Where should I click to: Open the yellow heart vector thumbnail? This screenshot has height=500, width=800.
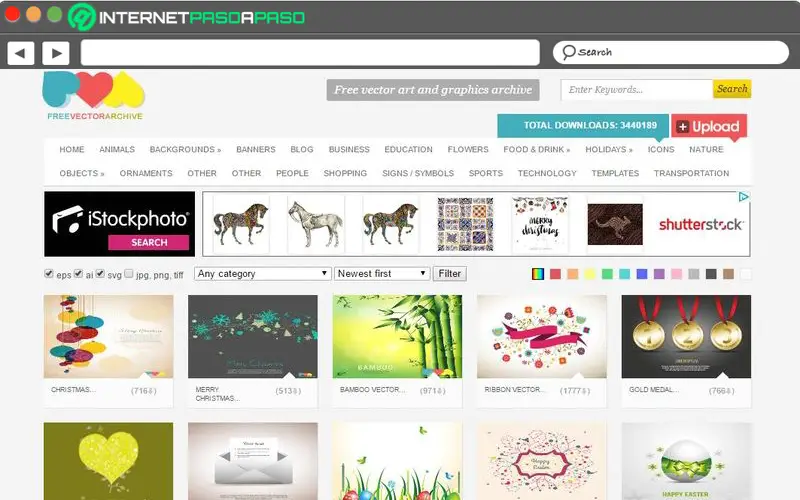(108, 461)
